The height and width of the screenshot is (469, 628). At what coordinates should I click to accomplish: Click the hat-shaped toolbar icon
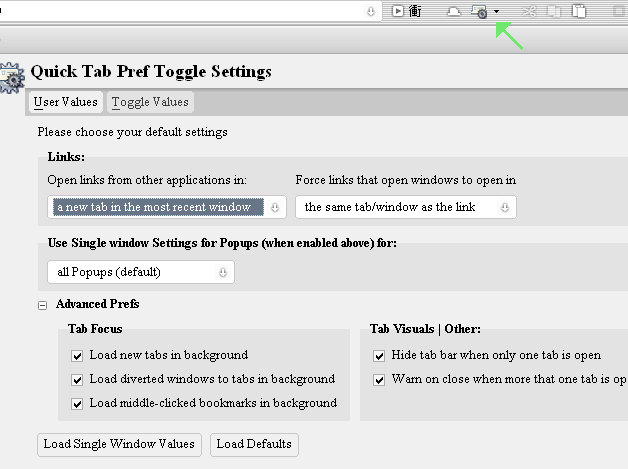(x=453, y=12)
